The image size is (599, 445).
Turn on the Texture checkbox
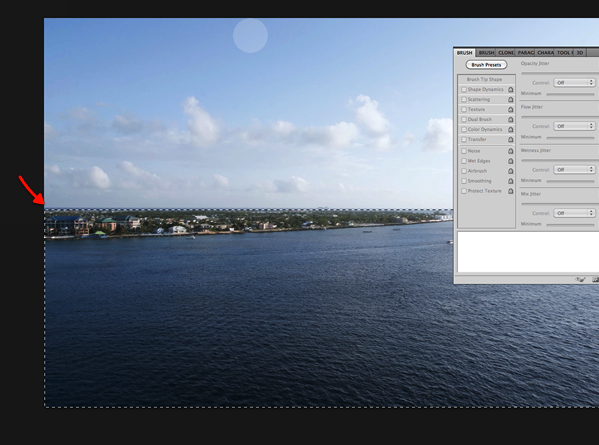464,109
